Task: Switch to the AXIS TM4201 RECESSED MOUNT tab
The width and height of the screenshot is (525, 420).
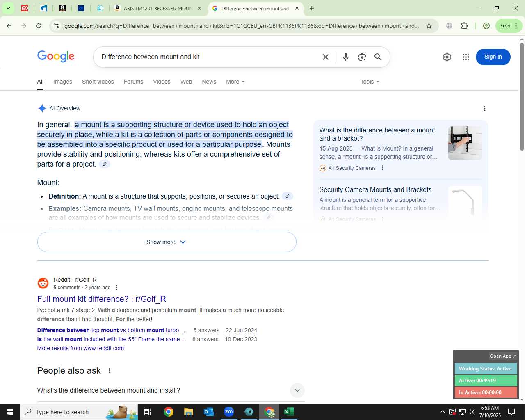Action: click(157, 8)
